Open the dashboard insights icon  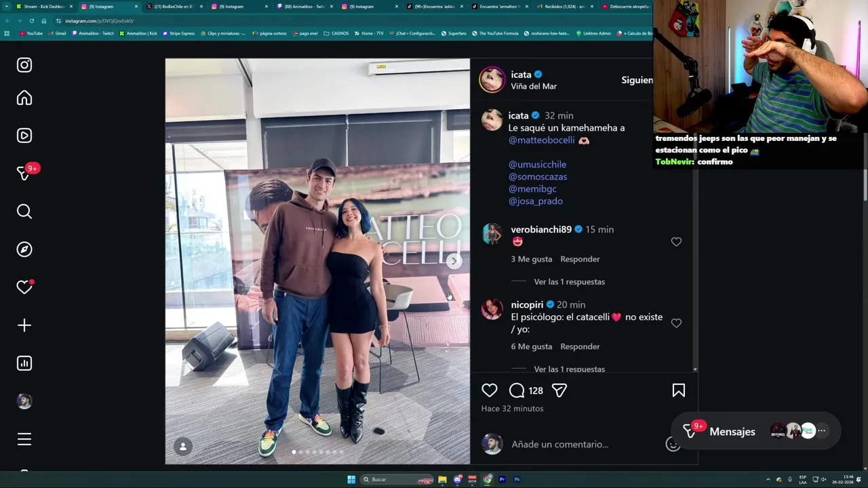[24, 363]
